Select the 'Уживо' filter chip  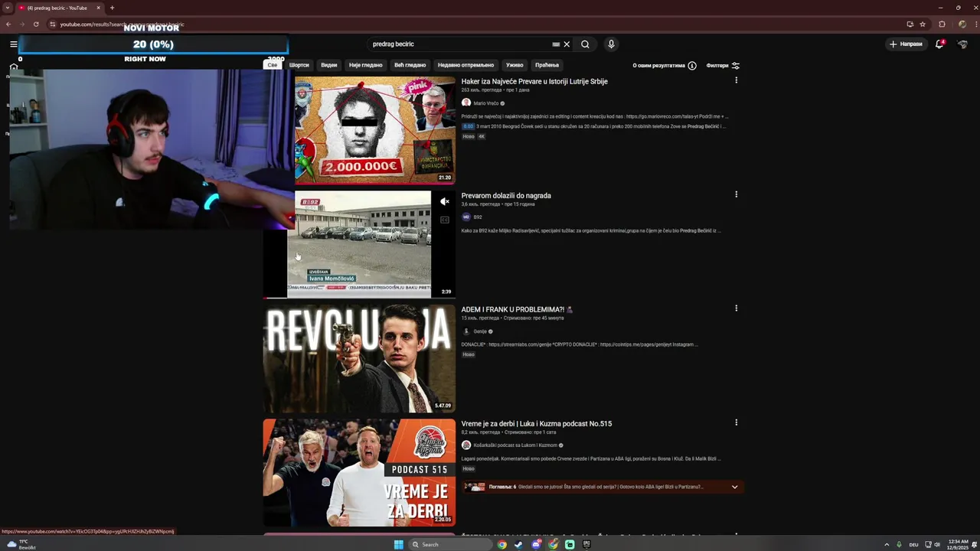pos(514,65)
